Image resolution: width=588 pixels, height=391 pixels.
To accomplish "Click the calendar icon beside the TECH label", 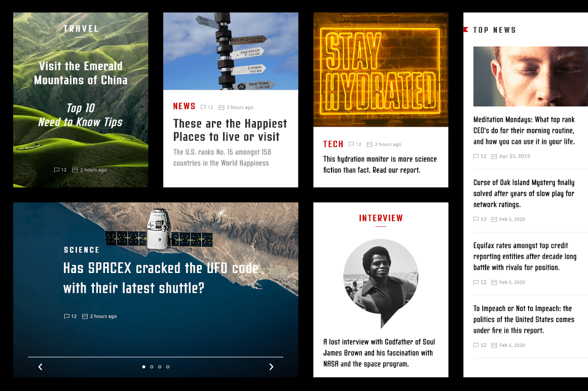I will tap(370, 144).
